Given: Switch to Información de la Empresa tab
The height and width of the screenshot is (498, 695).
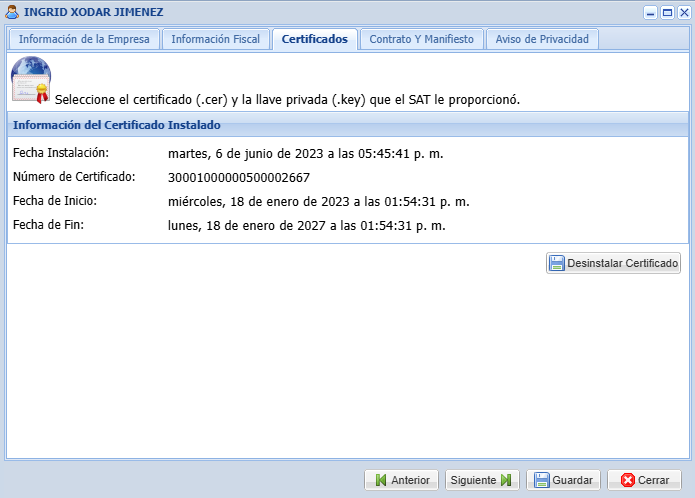Looking at the screenshot, I should coord(84,39).
